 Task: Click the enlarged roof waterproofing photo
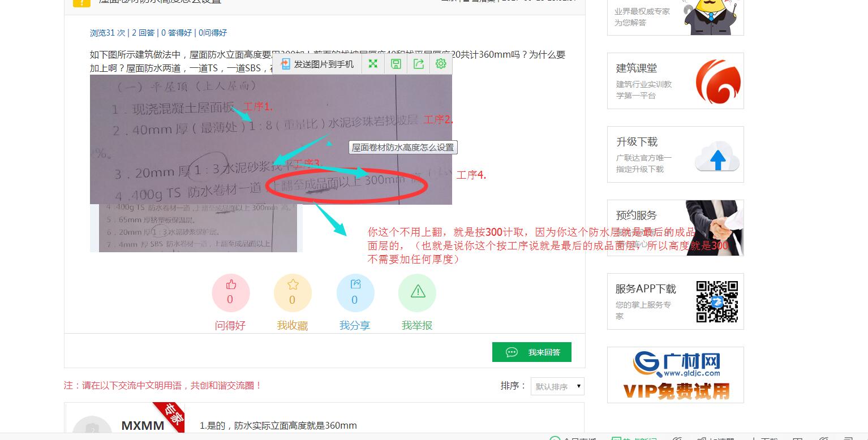[271, 139]
